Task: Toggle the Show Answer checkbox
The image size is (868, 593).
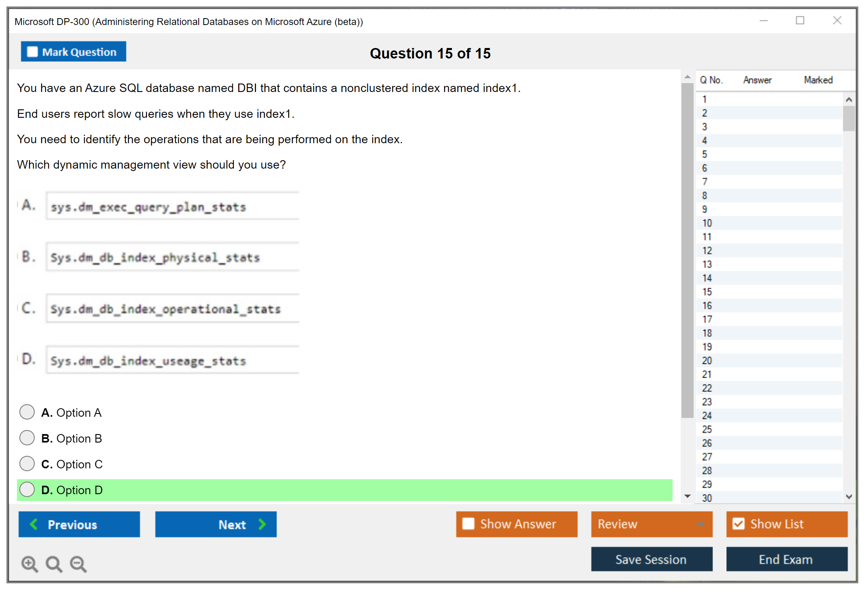Action: point(468,524)
